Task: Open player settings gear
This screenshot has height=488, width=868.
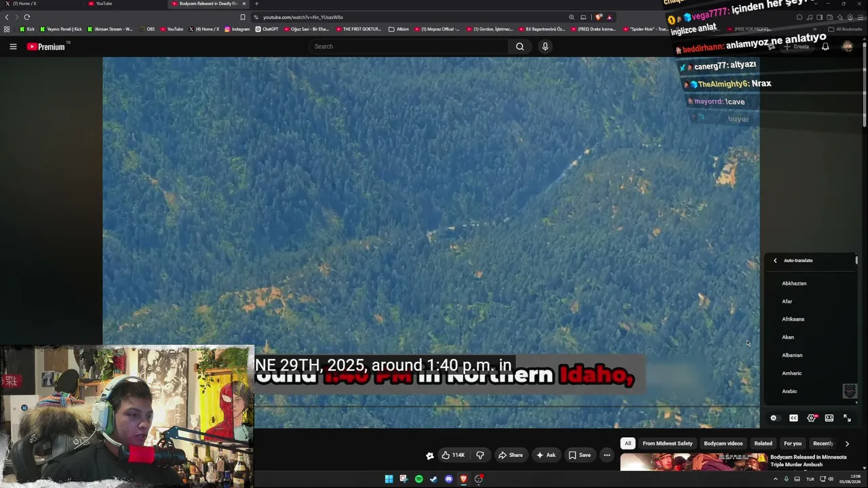Action: 812,418
